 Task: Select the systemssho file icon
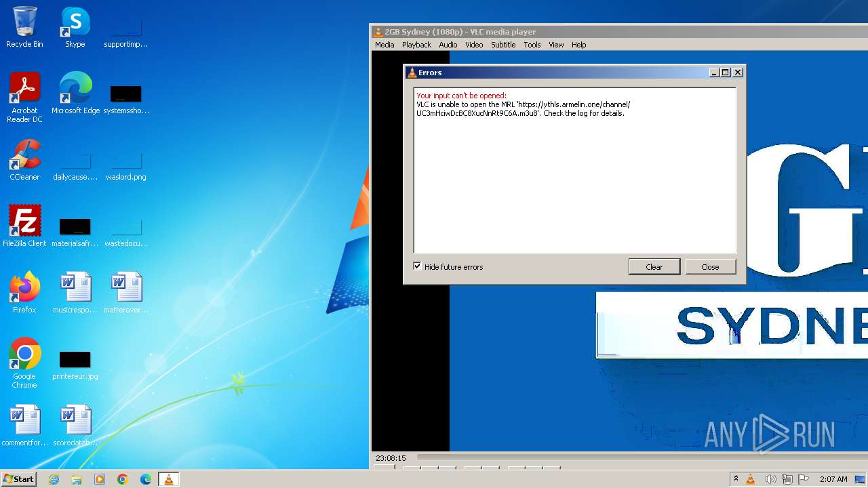pos(126,99)
